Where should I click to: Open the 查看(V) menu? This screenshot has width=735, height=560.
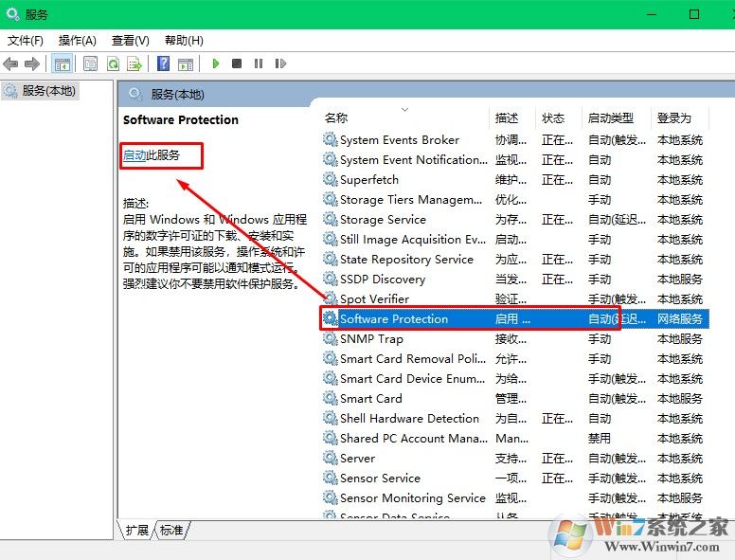(131, 41)
